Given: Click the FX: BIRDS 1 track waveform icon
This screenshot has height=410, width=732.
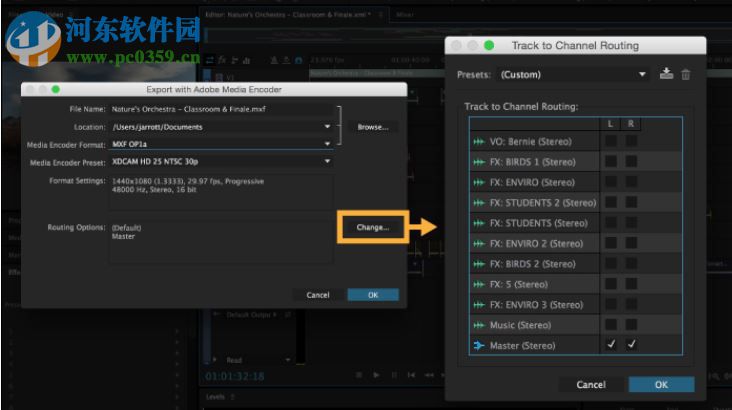Looking at the screenshot, I should tap(479, 162).
